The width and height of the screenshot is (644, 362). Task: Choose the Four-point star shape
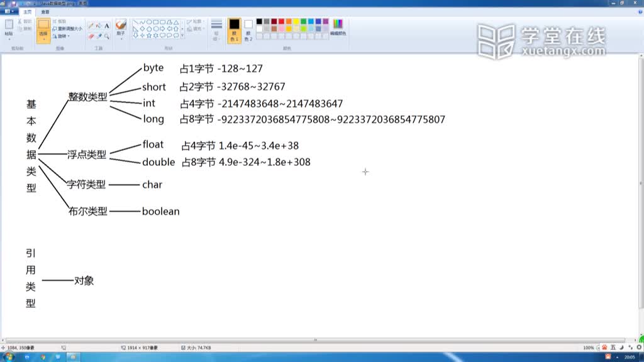pyautogui.click(x=143, y=36)
